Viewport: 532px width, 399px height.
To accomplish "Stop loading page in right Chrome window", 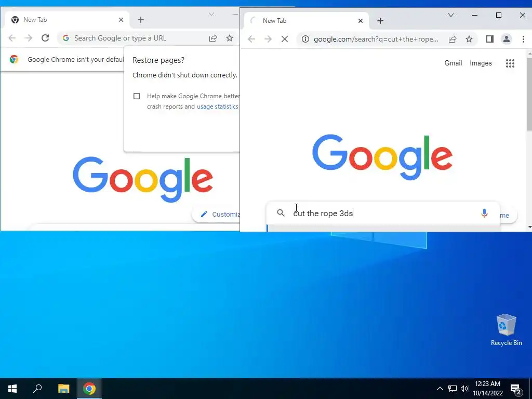I will click(x=285, y=39).
